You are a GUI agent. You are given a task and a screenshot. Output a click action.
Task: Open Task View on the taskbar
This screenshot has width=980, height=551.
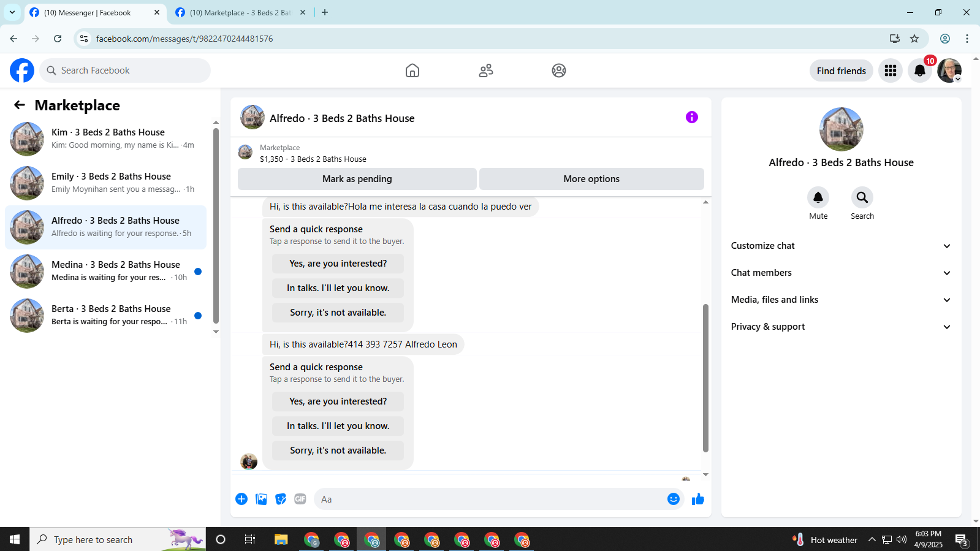249,539
